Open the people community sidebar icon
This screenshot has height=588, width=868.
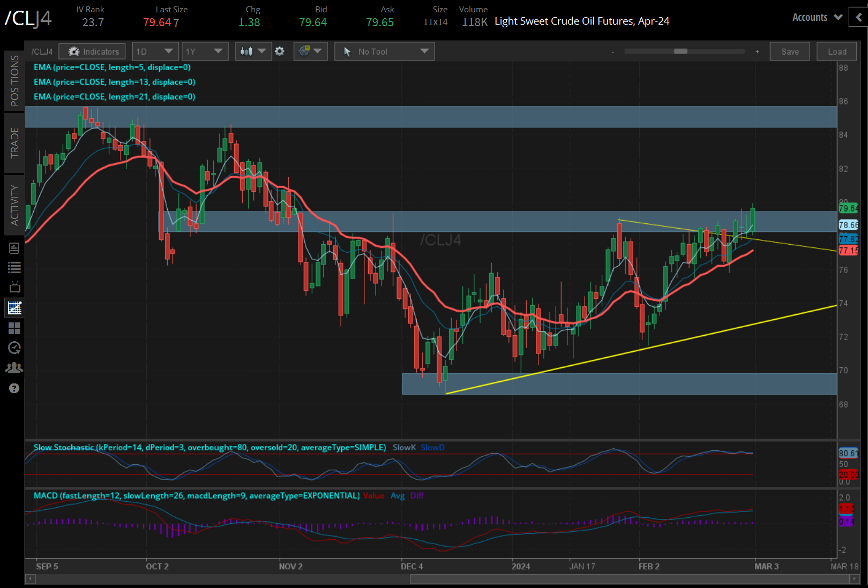tap(14, 368)
